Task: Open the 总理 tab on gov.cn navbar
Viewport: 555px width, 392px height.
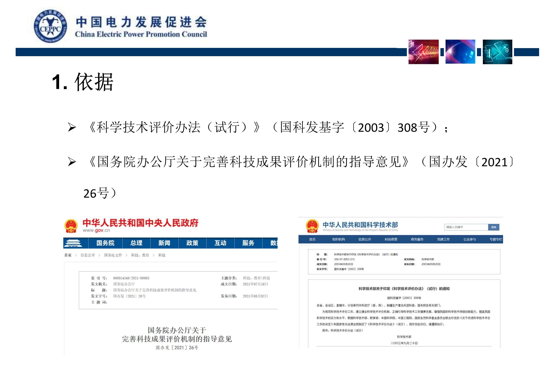Action: click(x=136, y=243)
